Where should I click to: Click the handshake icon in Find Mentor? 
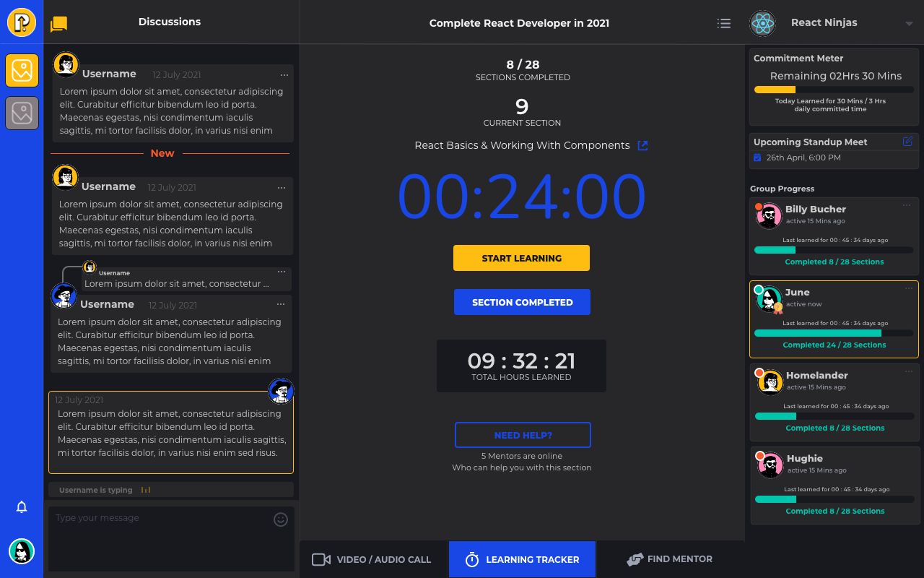click(x=635, y=559)
